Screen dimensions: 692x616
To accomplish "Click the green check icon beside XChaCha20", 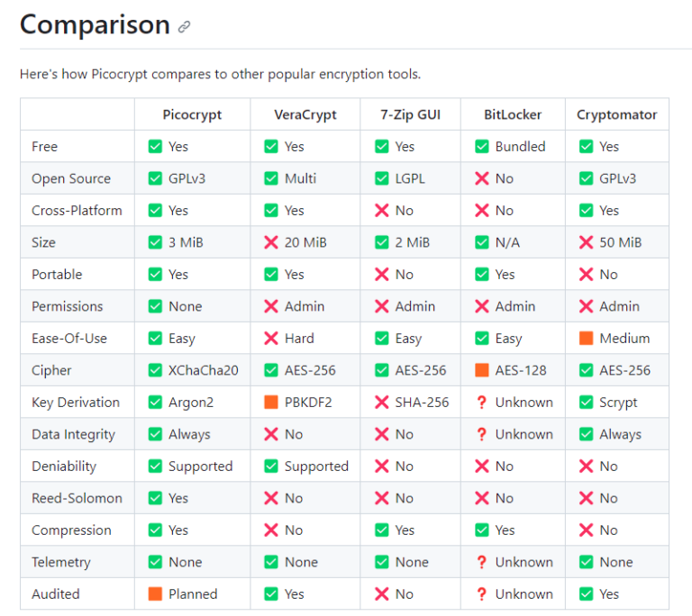I will (x=155, y=370).
